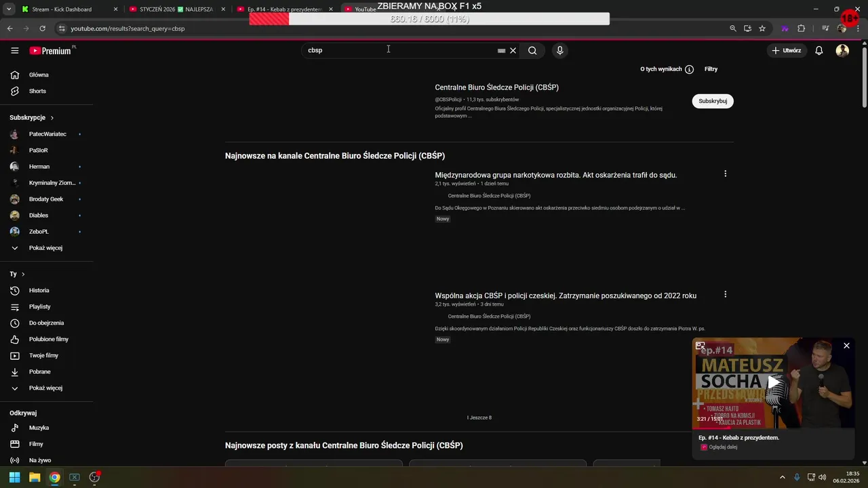Go back in Chrome
868x488 pixels.
[9, 28]
